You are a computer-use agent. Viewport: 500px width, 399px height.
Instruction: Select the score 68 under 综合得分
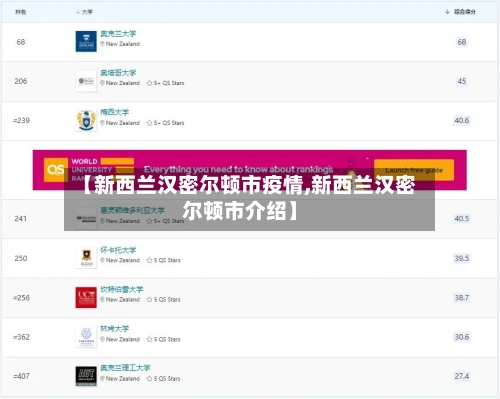pyautogui.click(x=462, y=42)
